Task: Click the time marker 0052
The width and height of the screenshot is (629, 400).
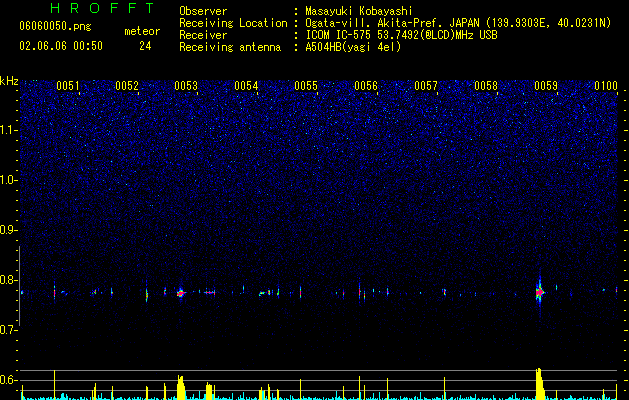Action: (127, 86)
